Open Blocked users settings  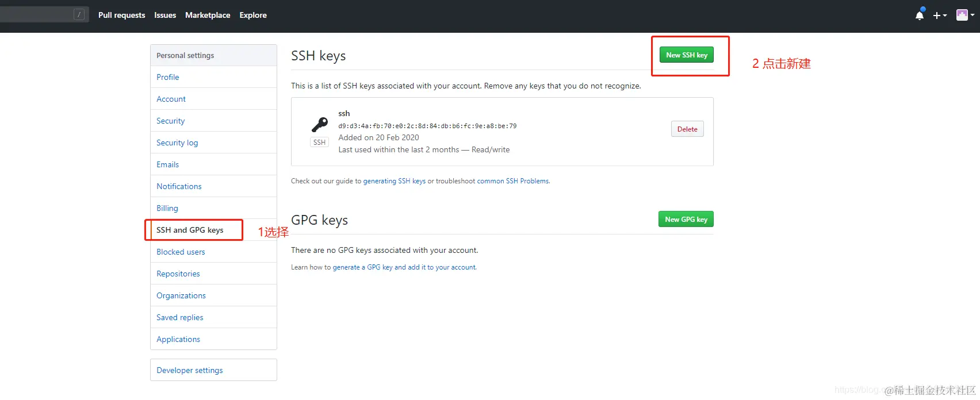213,252
